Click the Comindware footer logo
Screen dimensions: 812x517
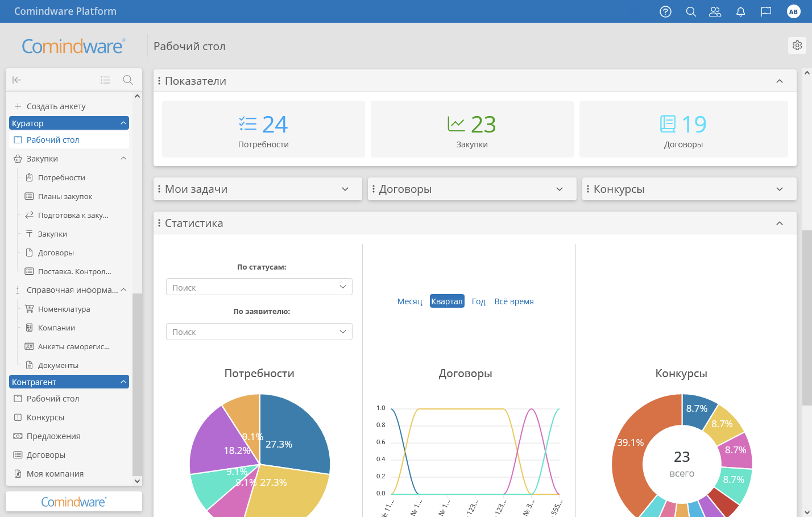click(73, 502)
